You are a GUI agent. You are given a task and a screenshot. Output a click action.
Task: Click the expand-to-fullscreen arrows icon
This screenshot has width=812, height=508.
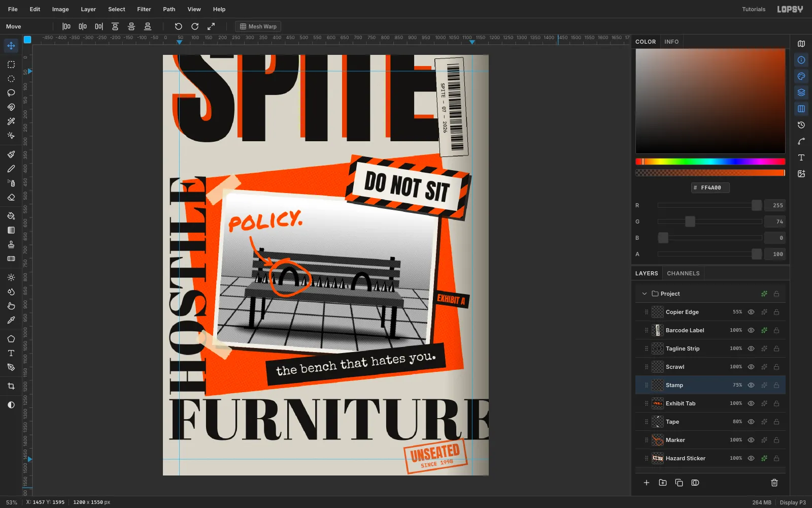[211, 26]
